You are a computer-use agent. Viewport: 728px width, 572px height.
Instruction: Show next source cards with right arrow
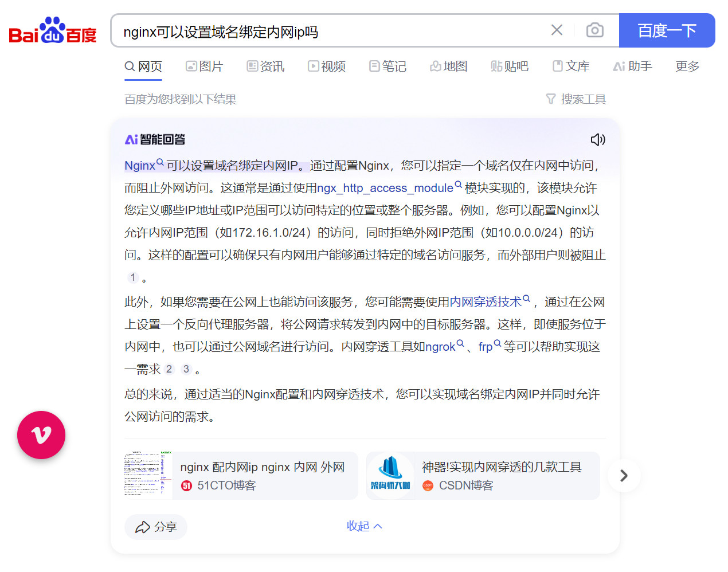click(624, 476)
